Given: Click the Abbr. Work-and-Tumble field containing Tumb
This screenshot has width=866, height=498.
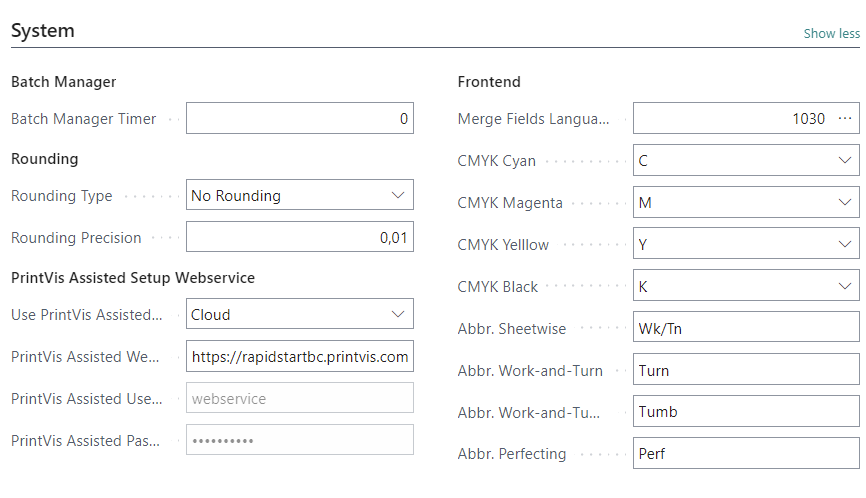Looking at the screenshot, I should click(746, 411).
